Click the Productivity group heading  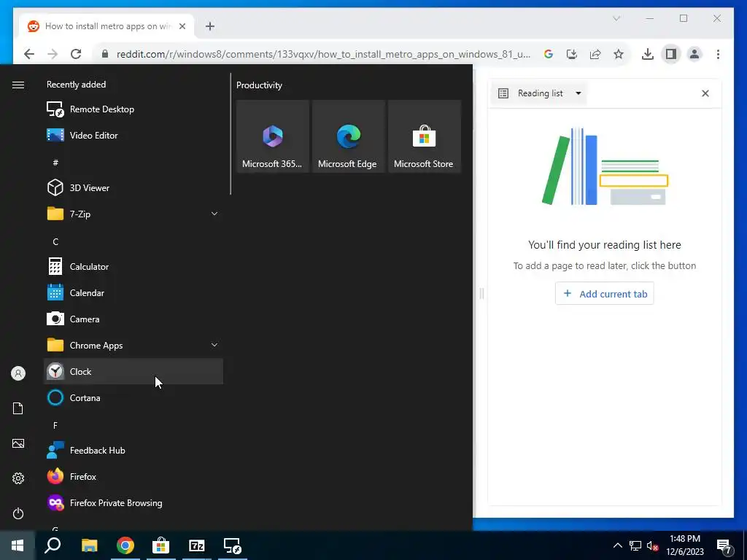[x=259, y=85]
